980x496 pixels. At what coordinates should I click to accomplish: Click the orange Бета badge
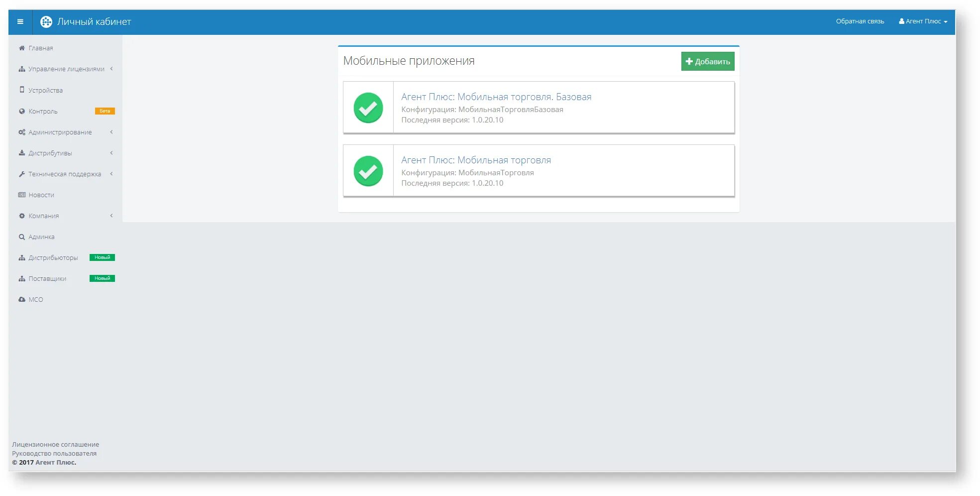[x=105, y=111]
